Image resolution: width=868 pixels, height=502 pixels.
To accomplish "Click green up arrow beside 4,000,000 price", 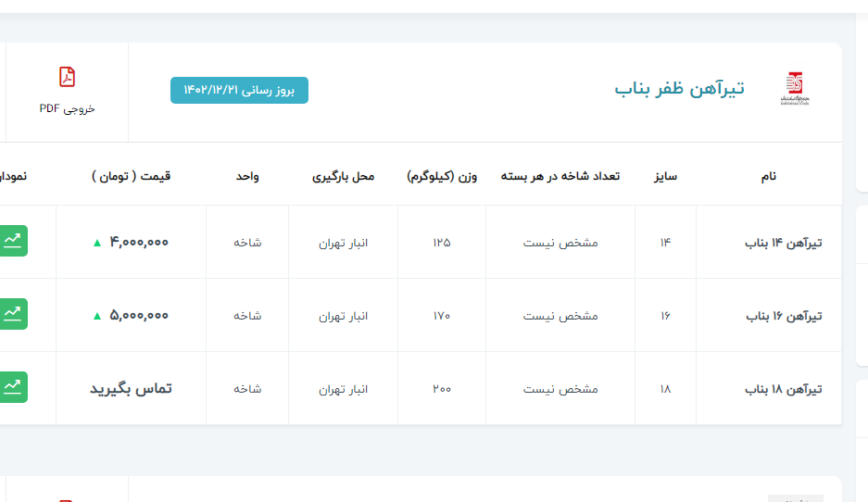I will (x=96, y=243).
